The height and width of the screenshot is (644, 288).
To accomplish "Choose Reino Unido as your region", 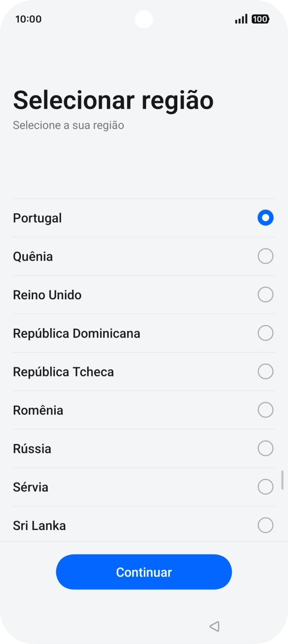I will [265, 294].
